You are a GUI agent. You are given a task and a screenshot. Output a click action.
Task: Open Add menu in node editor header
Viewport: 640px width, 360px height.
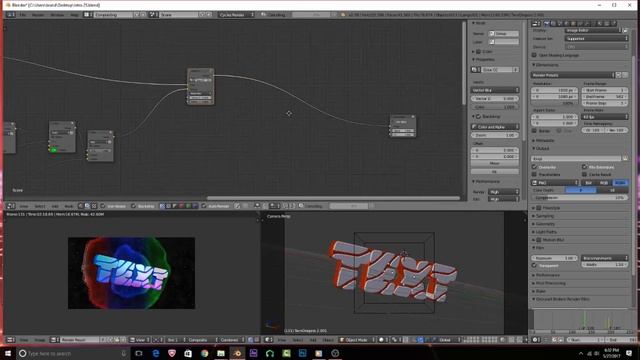click(x=55, y=206)
